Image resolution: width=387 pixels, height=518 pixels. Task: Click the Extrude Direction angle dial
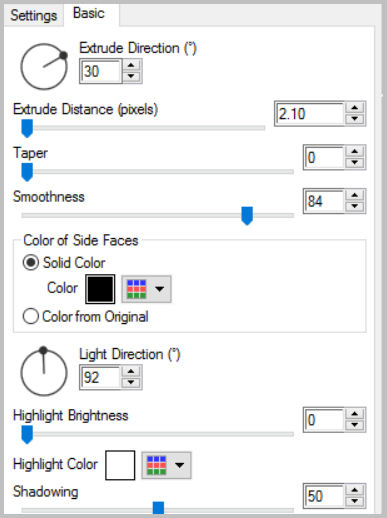44,66
